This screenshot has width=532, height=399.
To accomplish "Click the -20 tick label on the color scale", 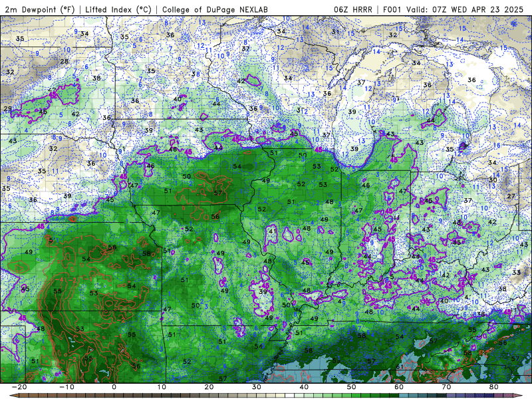I will tap(19, 387).
